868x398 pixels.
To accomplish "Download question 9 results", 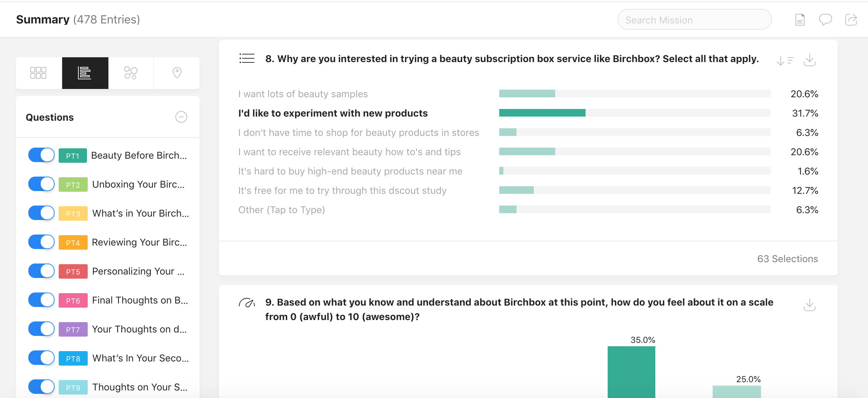I will (x=809, y=305).
